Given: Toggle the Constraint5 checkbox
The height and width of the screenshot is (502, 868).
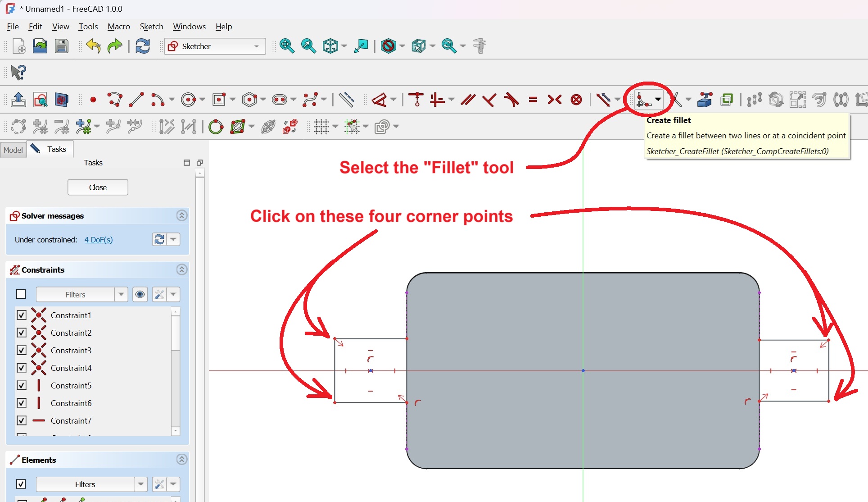Looking at the screenshot, I should click(x=21, y=385).
